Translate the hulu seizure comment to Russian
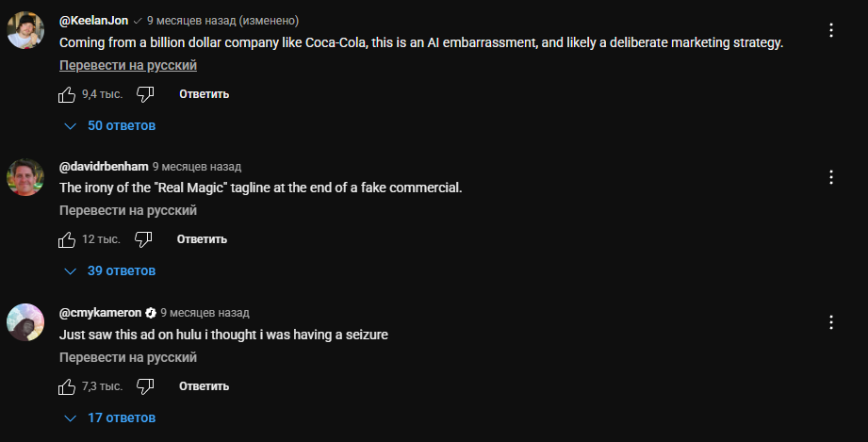 (128, 358)
